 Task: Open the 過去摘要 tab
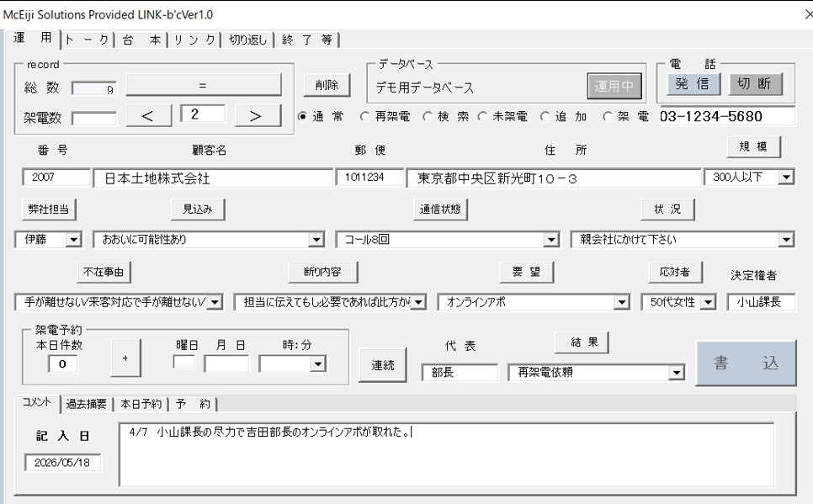pyautogui.click(x=87, y=404)
